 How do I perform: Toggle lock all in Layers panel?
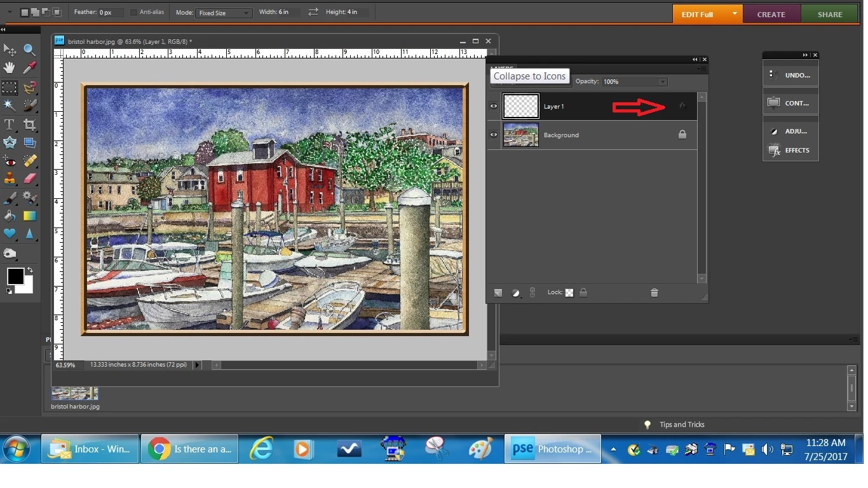[x=583, y=292]
